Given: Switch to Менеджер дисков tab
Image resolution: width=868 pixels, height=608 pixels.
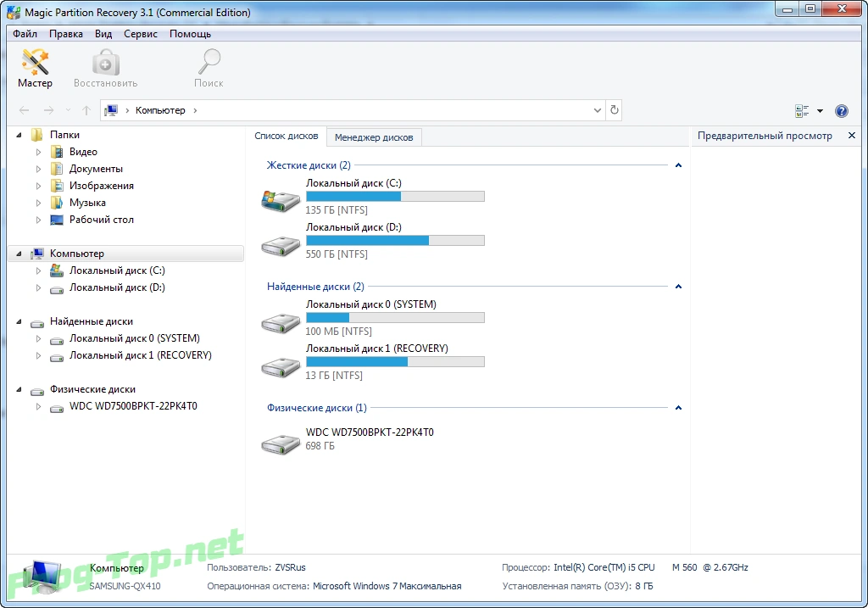Looking at the screenshot, I should click(374, 137).
